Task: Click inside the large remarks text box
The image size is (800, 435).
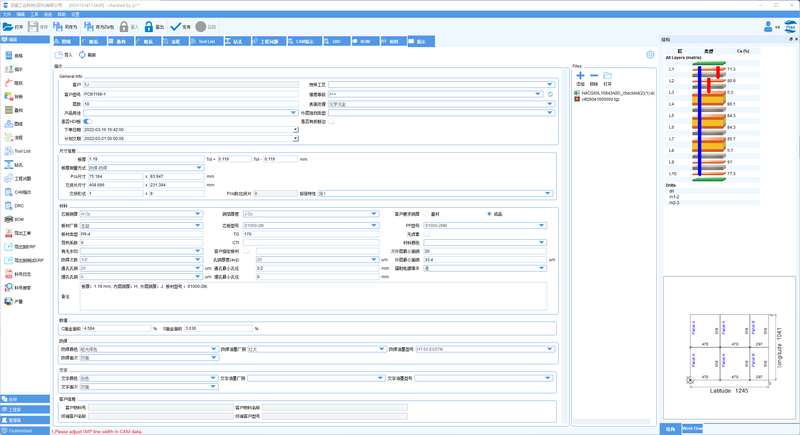Action: (x=313, y=297)
